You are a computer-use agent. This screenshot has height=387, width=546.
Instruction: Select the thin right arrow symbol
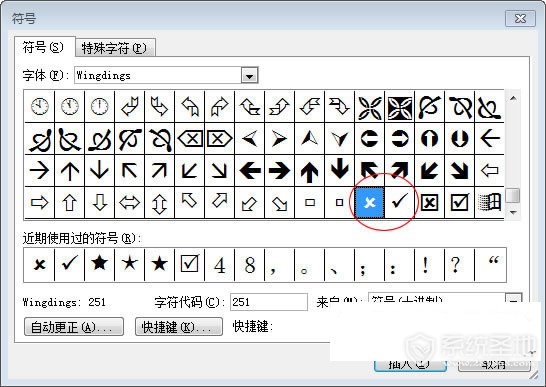pos(40,171)
